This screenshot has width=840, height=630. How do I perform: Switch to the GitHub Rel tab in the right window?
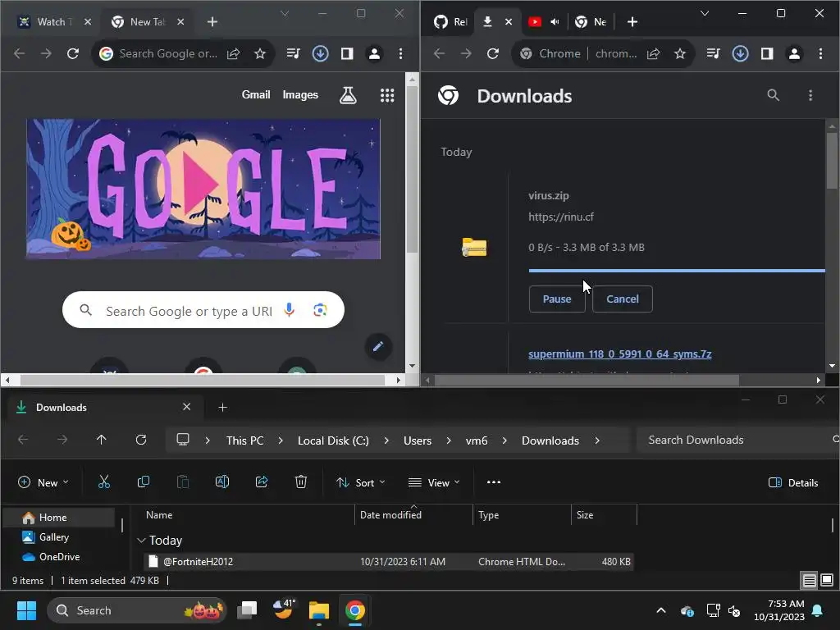point(450,22)
